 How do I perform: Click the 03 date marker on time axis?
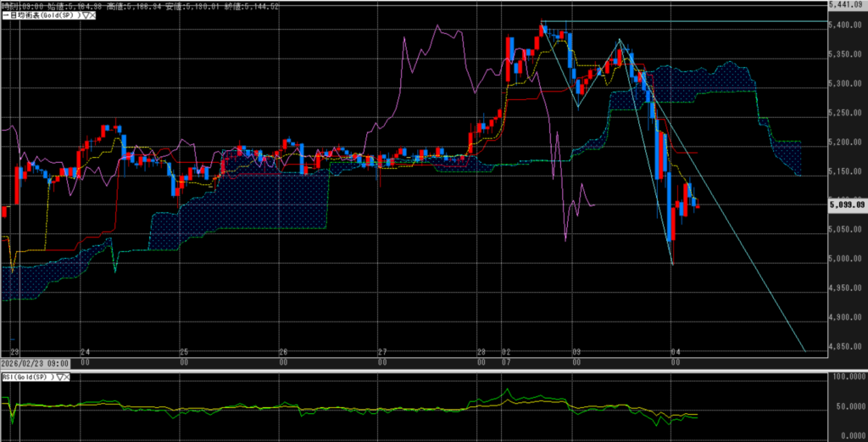coord(576,351)
